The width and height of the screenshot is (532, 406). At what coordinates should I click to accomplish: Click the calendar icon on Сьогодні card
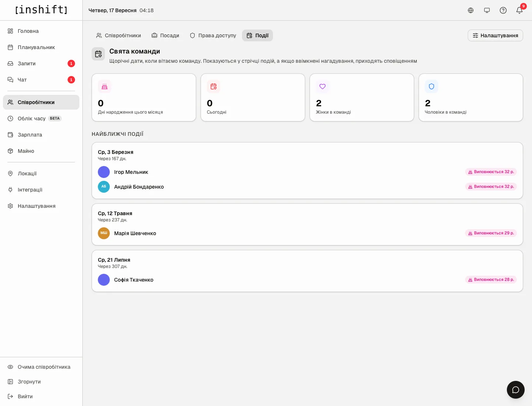(214, 86)
